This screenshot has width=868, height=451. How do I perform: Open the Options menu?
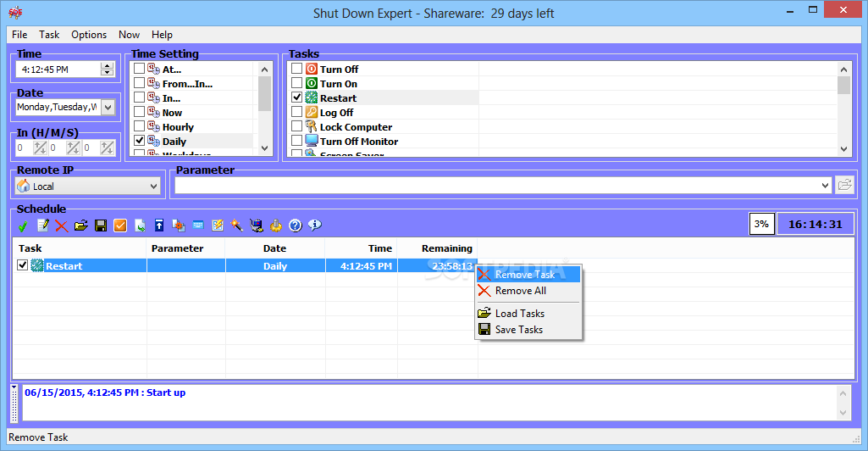coord(89,35)
